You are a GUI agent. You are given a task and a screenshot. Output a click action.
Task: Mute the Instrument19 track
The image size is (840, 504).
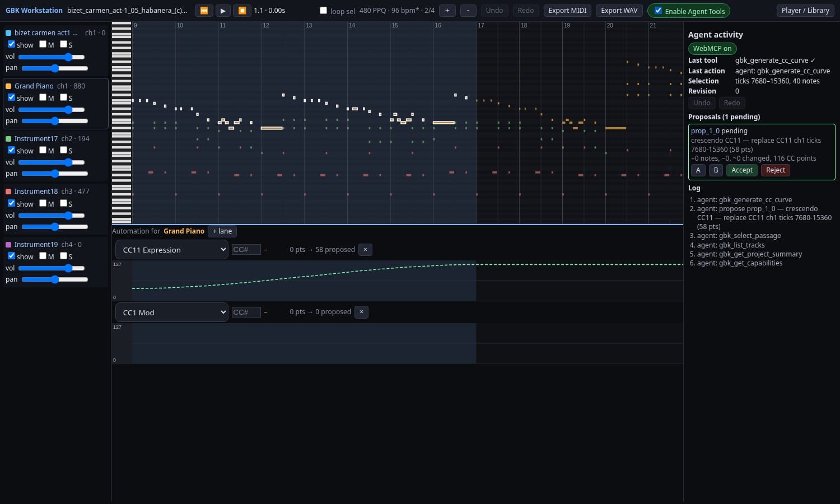point(43,256)
